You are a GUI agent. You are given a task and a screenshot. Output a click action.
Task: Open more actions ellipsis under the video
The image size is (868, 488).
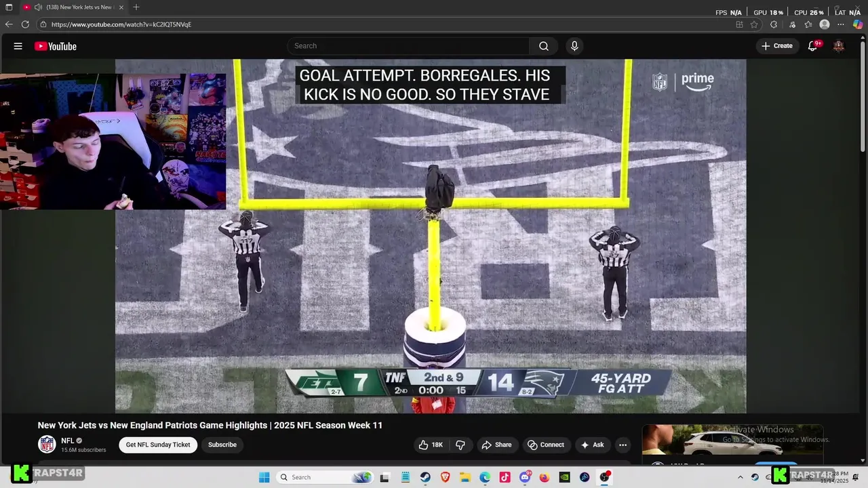pos(623,445)
